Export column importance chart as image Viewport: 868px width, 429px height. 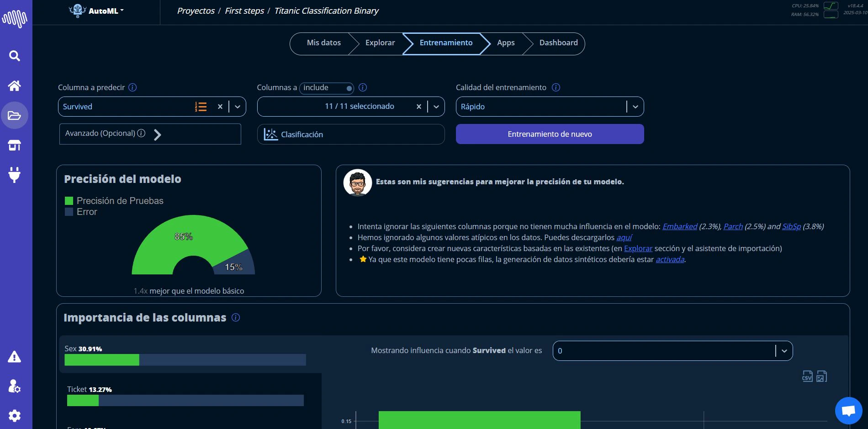[x=822, y=377]
